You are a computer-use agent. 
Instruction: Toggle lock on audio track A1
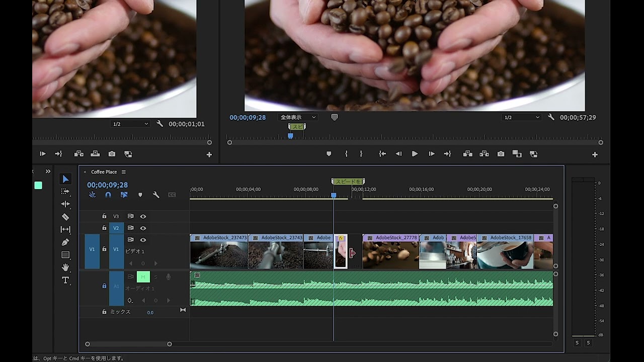pyautogui.click(x=104, y=286)
